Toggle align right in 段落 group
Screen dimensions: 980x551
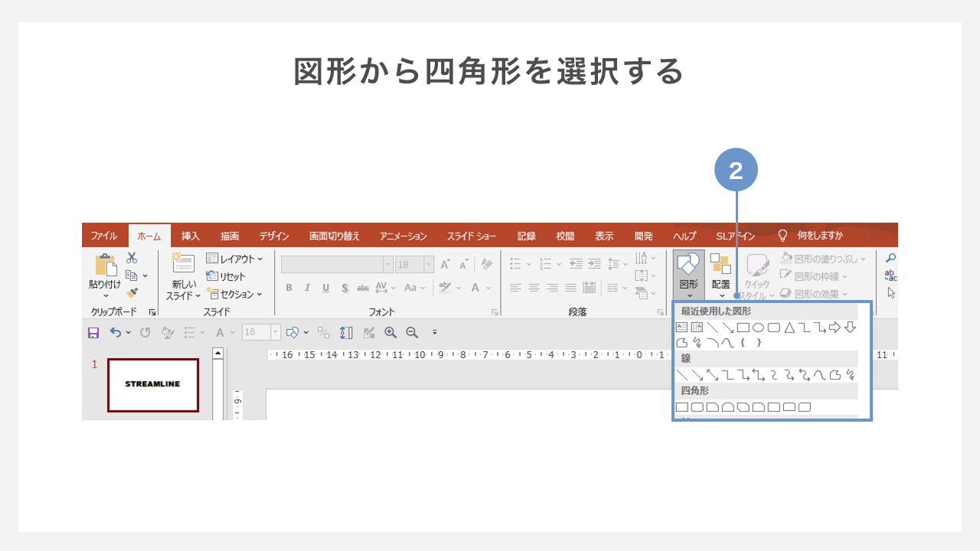[552, 288]
